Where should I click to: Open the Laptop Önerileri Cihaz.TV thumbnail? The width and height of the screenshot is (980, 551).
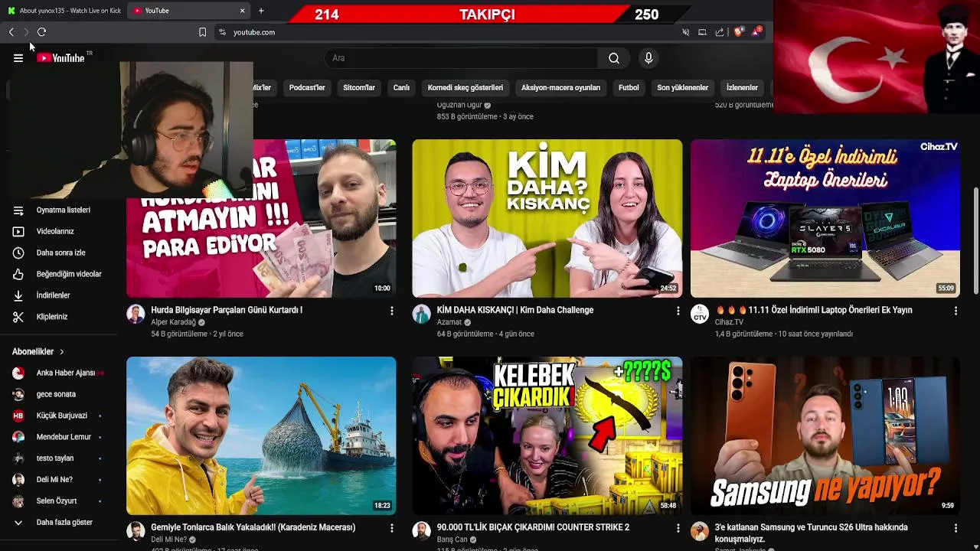click(825, 218)
